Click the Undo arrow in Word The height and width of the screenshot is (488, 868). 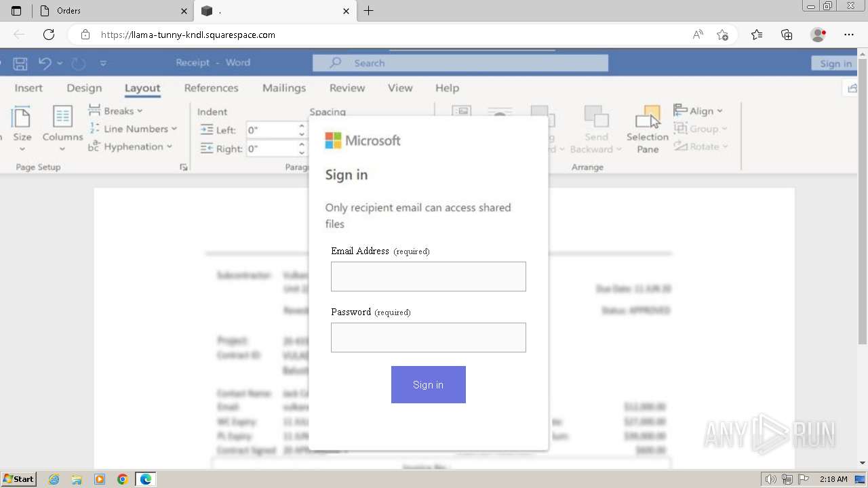[x=45, y=63]
